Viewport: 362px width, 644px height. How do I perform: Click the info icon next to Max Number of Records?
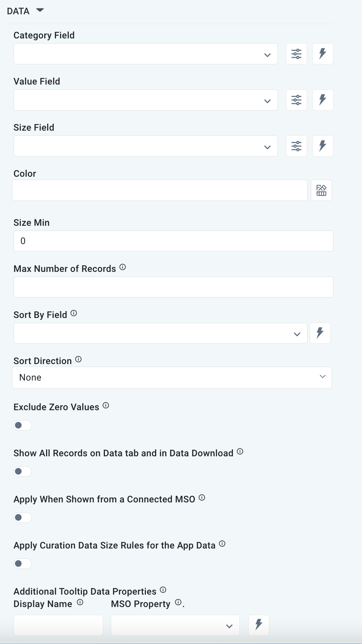click(123, 267)
